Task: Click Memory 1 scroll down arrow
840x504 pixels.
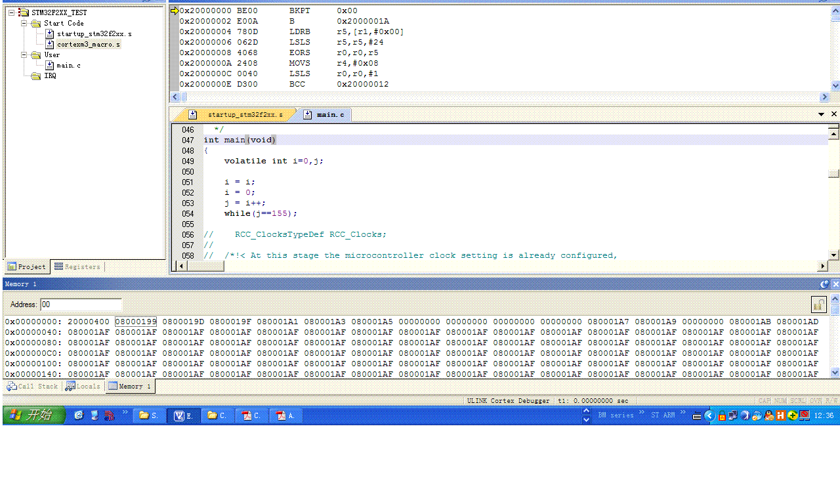Action: click(x=835, y=372)
